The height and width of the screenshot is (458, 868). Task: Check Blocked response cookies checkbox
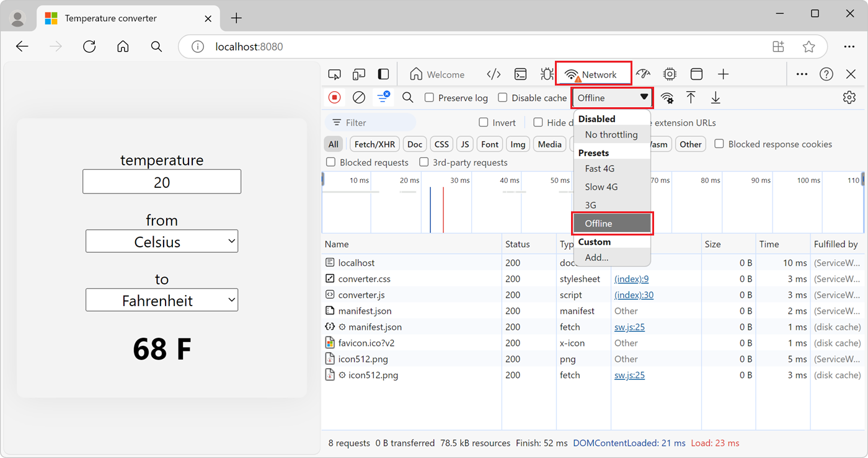coord(719,144)
